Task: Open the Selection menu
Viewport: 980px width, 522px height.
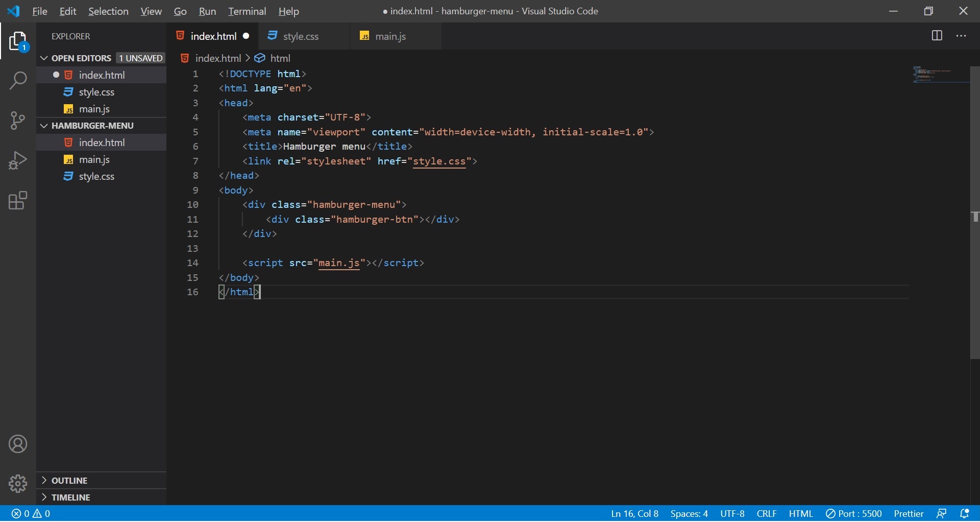Action: coord(108,11)
